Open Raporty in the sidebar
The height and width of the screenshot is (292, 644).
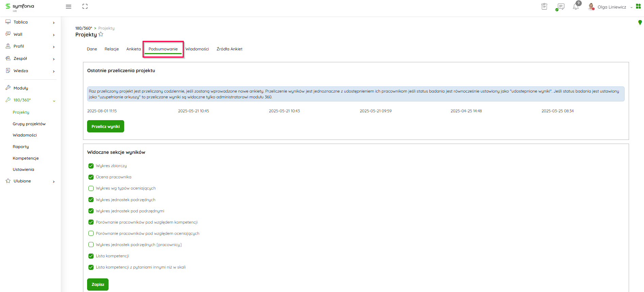click(x=21, y=147)
